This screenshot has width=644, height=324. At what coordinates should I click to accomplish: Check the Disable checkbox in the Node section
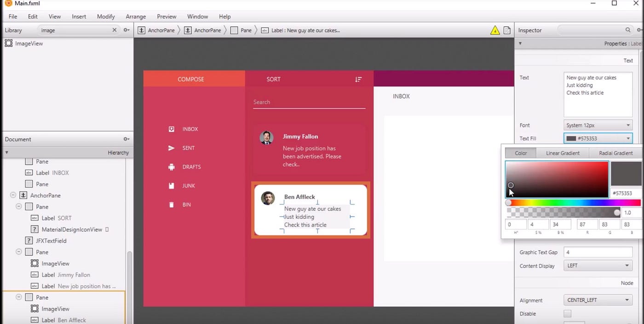pos(567,313)
